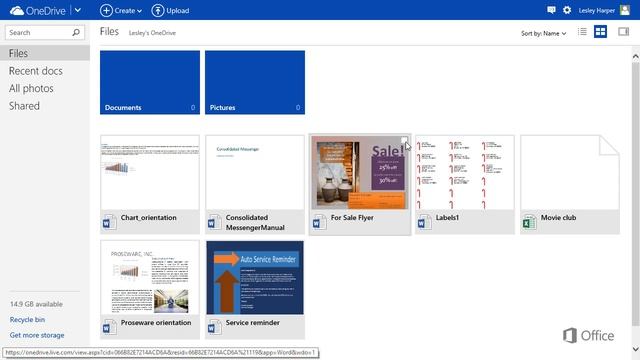Click the Movie club file name
The width and height of the screenshot is (640, 360).
pyautogui.click(x=558, y=218)
